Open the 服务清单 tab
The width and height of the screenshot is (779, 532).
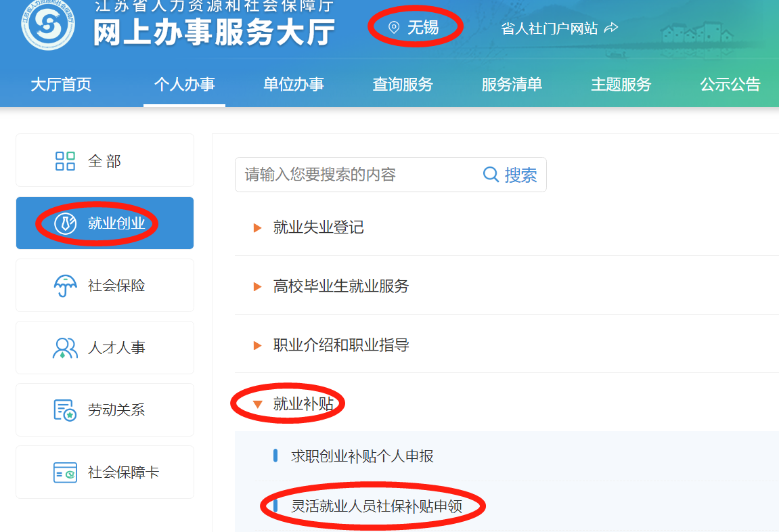[512, 85]
